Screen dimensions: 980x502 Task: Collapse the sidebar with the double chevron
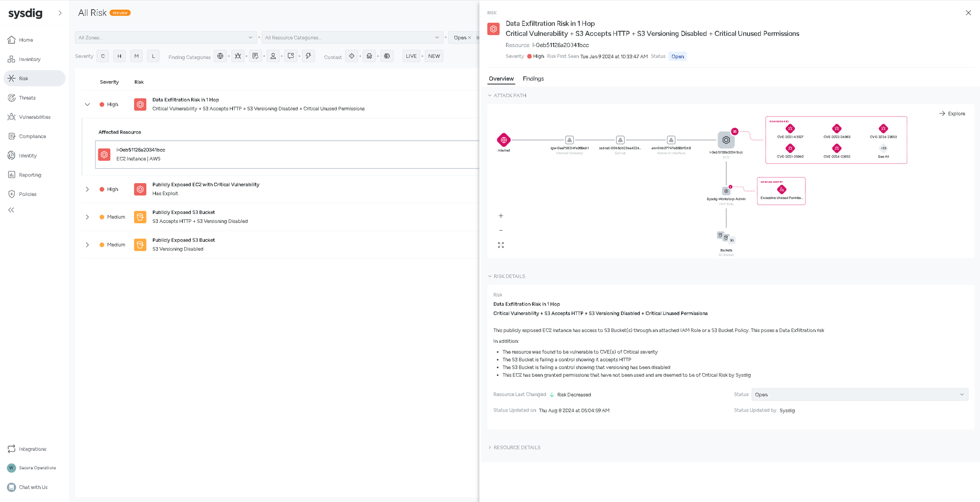pos(11,210)
